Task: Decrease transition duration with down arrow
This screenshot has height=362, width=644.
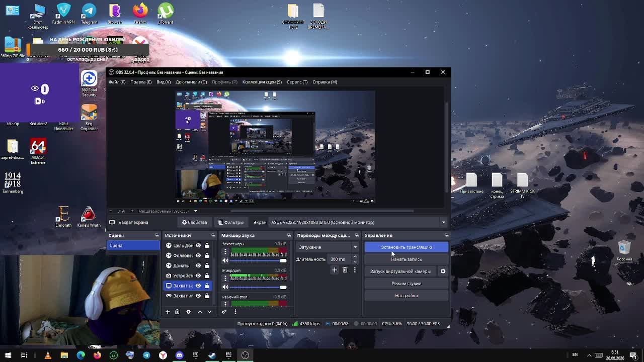Action: [355, 262]
